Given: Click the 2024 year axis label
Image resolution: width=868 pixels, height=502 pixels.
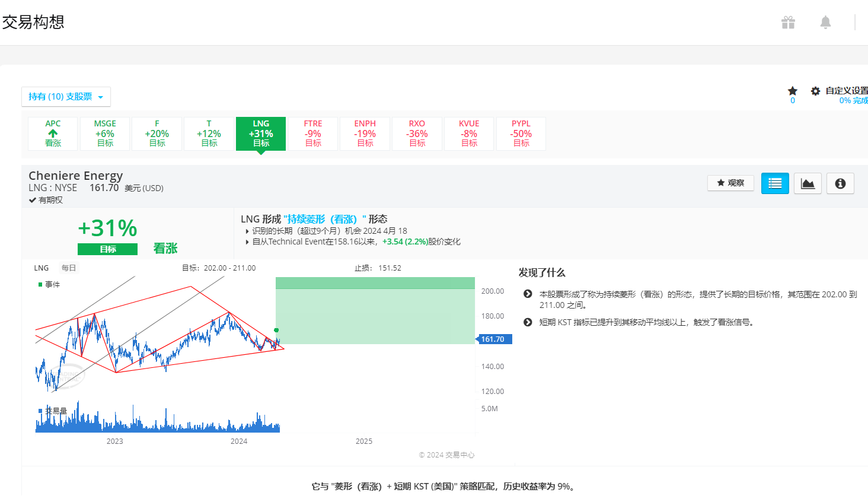Looking at the screenshot, I should point(239,441).
